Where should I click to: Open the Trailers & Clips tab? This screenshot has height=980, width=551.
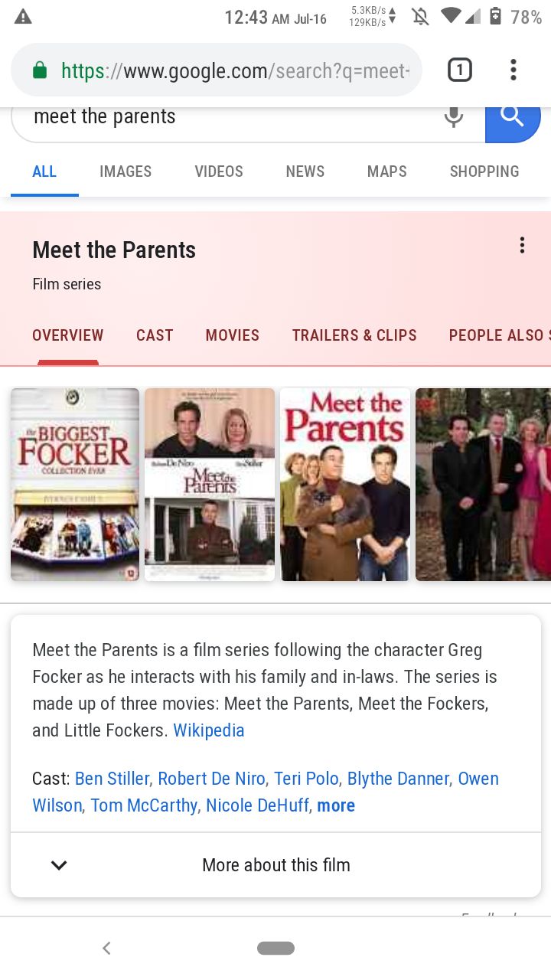pyautogui.click(x=354, y=335)
